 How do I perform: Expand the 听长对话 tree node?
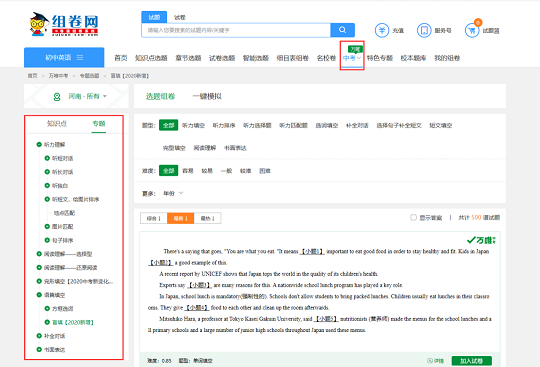pos(47,172)
